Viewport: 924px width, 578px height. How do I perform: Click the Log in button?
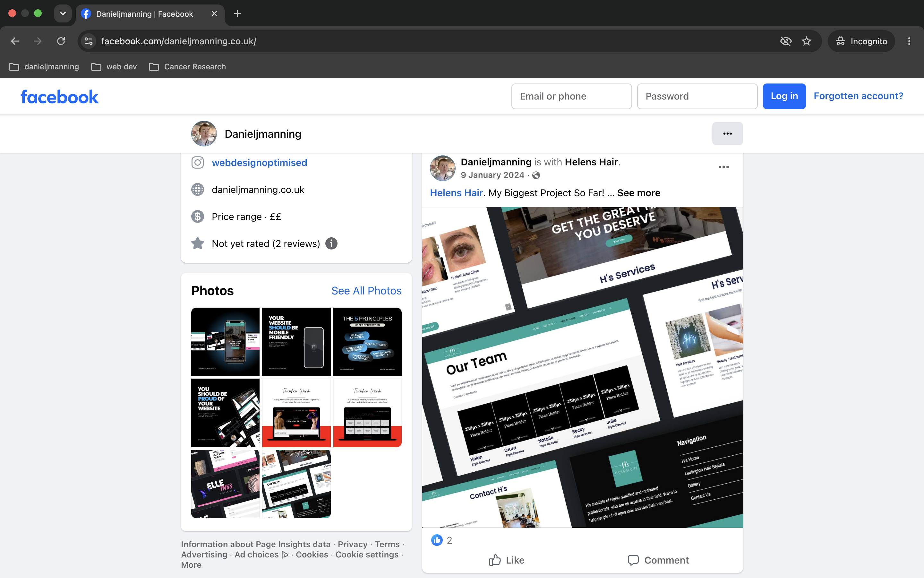784,96
